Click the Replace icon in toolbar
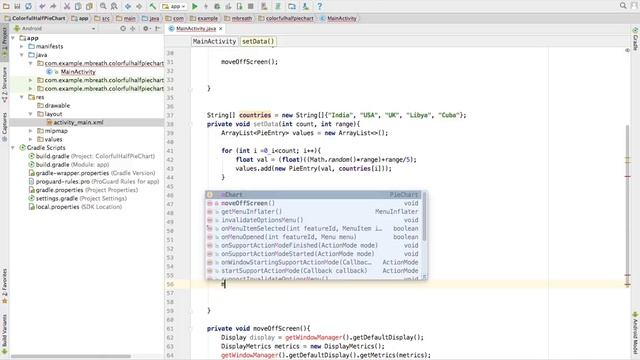 pyautogui.click(x=114, y=6)
